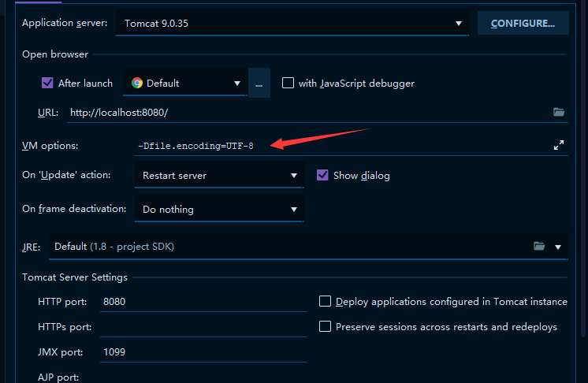Screen dimensions: 588x383
Task: Expand the JRE dropdown arrow
Action: pyautogui.click(x=557, y=247)
